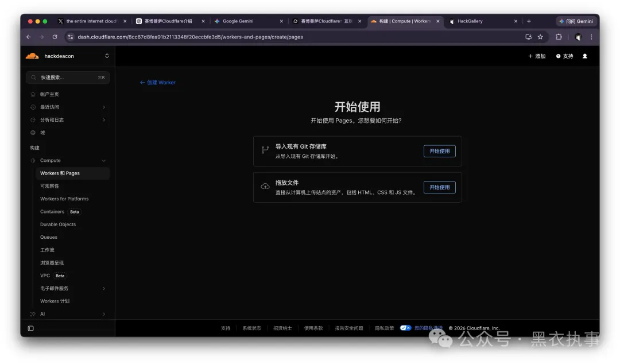The height and width of the screenshot is (364, 620).
Task: Open the 支持 support menu in the header
Action: pyautogui.click(x=565, y=56)
